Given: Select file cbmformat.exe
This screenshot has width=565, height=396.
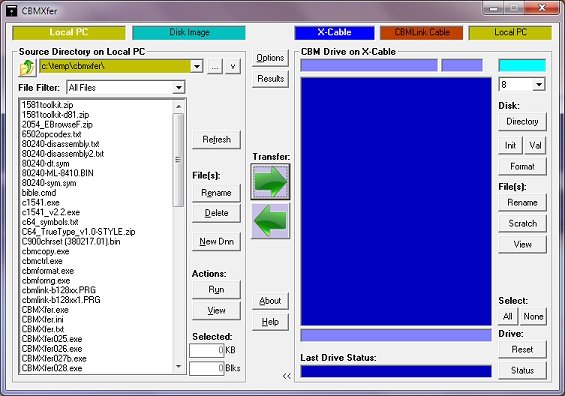Looking at the screenshot, I should coord(48,271).
